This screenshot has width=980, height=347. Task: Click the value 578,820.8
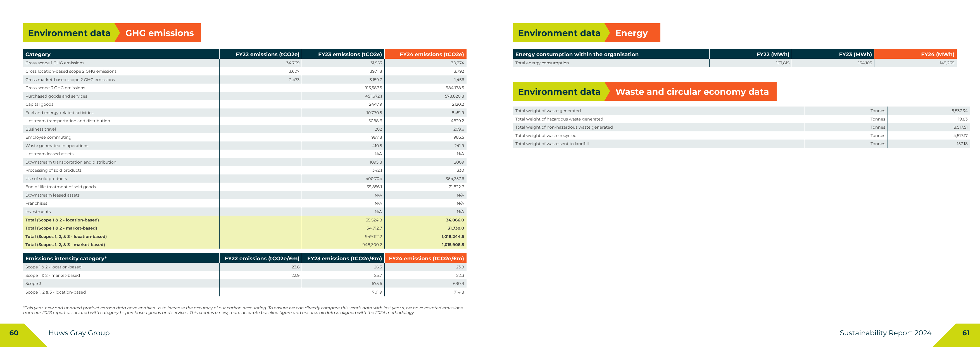pyautogui.click(x=454, y=96)
